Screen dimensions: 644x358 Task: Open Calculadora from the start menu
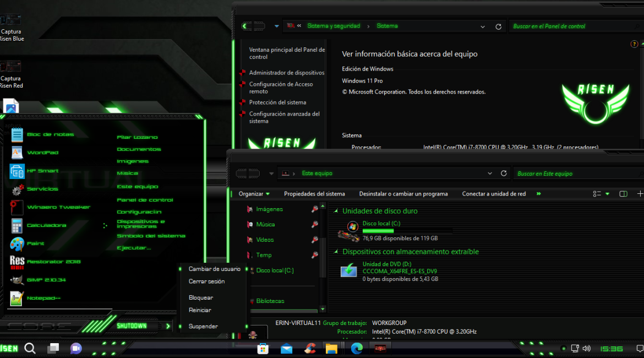46,225
